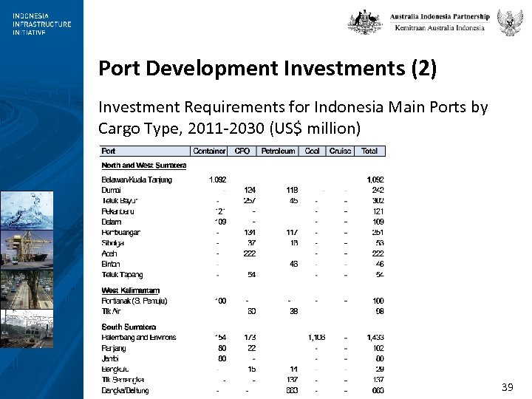Click the 'Tlk Air' row label
Screen dimensions: 532x399
(x=111, y=311)
